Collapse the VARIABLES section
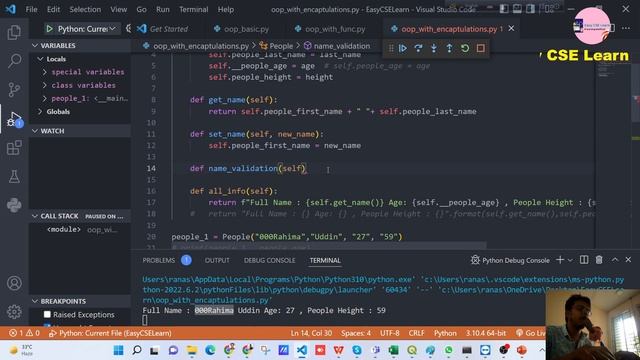 pyautogui.click(x=35, y=45)
